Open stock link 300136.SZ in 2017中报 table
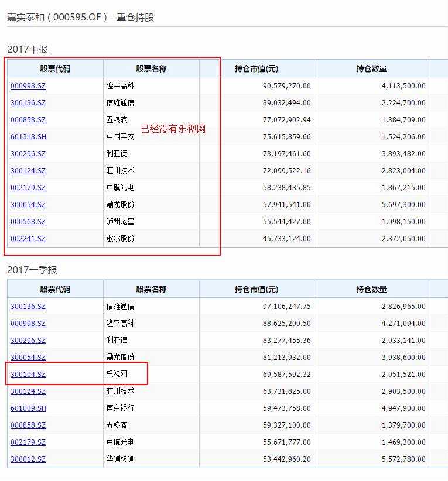448x481 pixels. pyautogui.click(x=28, y=103)
